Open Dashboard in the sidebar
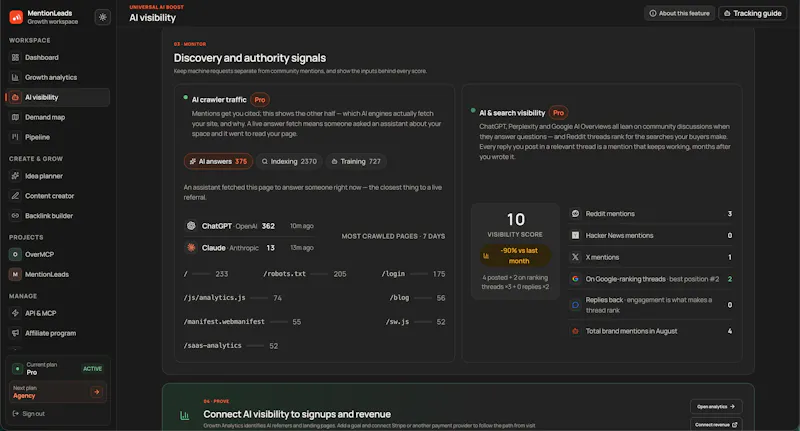800x431 pixels. point(58,58)
